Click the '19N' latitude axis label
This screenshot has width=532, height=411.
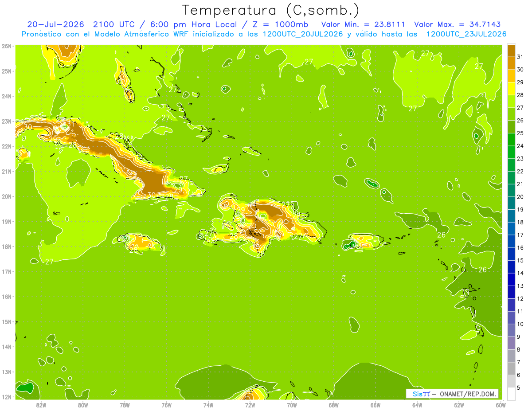pos(7,222)
